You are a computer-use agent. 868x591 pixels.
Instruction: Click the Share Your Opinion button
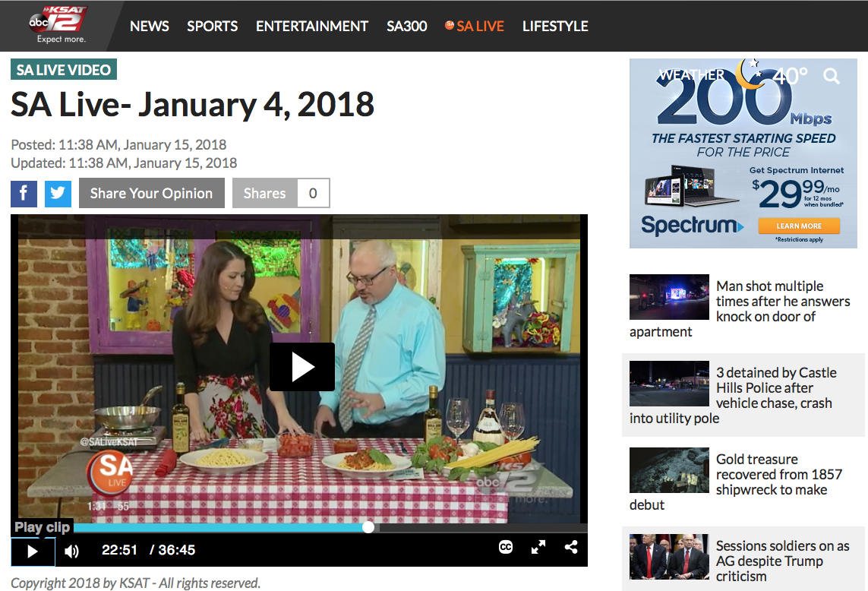[x=151, y=193]
